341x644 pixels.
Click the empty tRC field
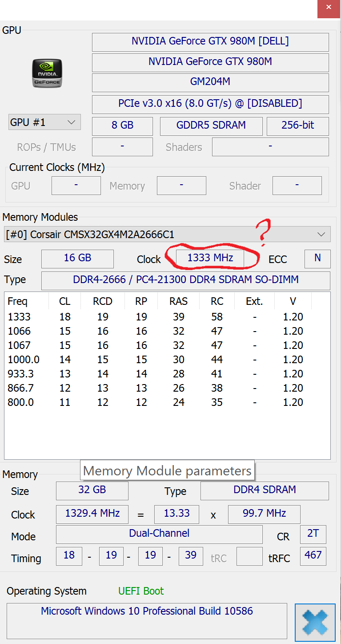pos(249,556)
